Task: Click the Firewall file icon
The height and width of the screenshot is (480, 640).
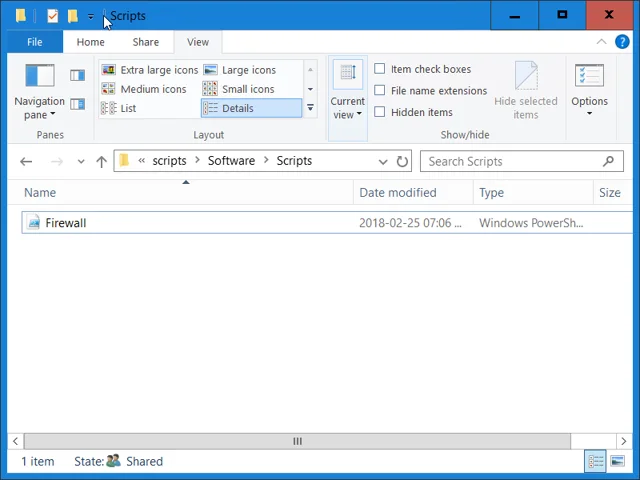Action: point(33,222)
